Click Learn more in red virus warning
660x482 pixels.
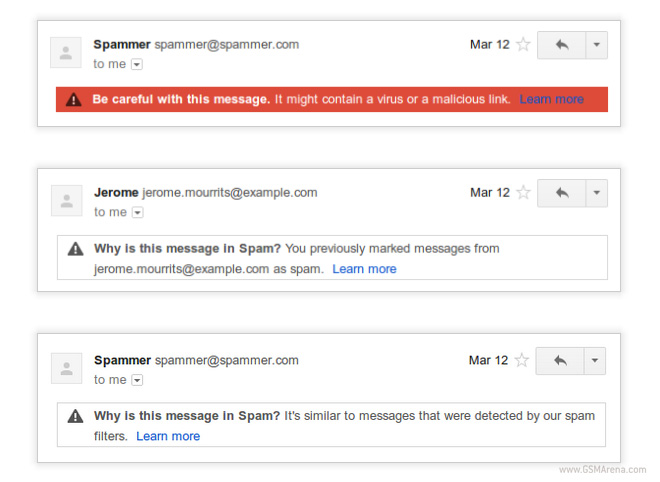click(x=551, y=100)
